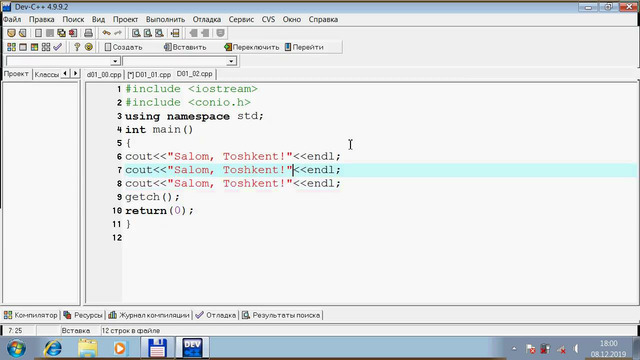Click the save all files icon

[61, 33]
